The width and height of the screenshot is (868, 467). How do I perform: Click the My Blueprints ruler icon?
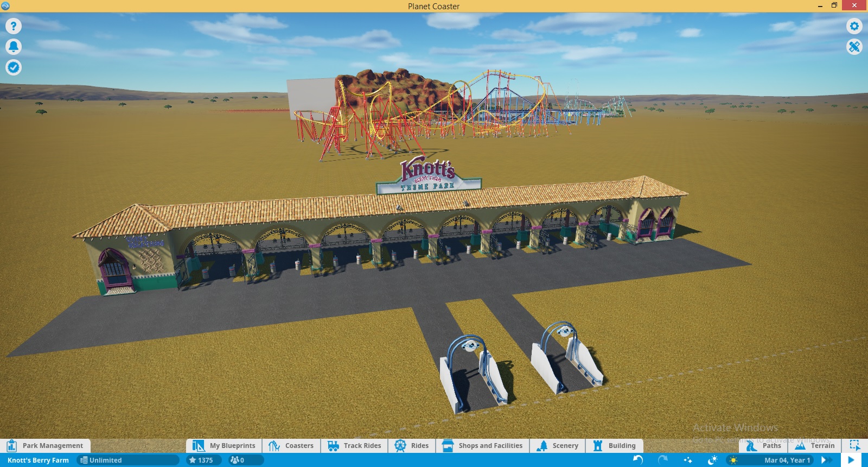(198, 446)
